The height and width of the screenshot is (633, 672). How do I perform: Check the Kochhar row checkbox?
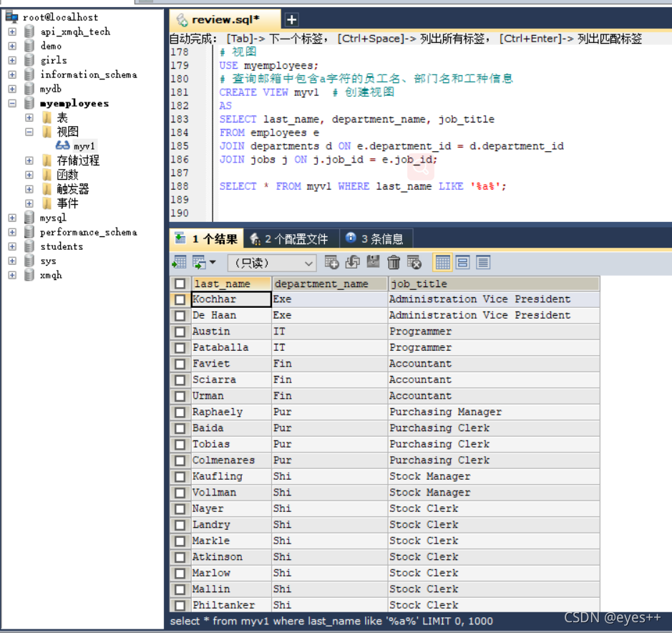click(180, 299)
